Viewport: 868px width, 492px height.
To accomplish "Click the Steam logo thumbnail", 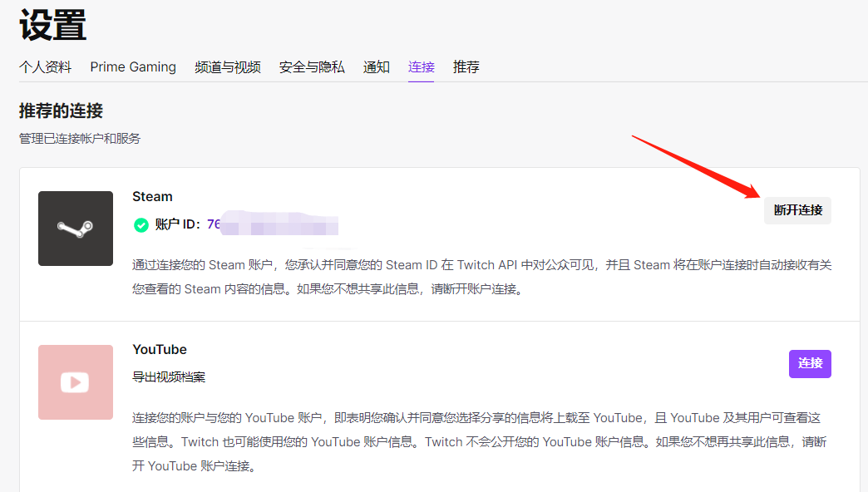I will pos(75,229).
